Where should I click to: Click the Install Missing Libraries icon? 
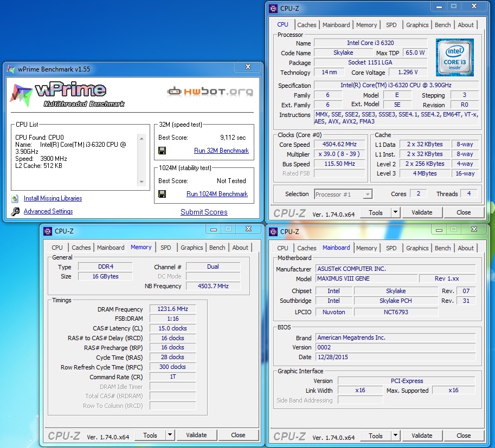[x=15, y=198]
